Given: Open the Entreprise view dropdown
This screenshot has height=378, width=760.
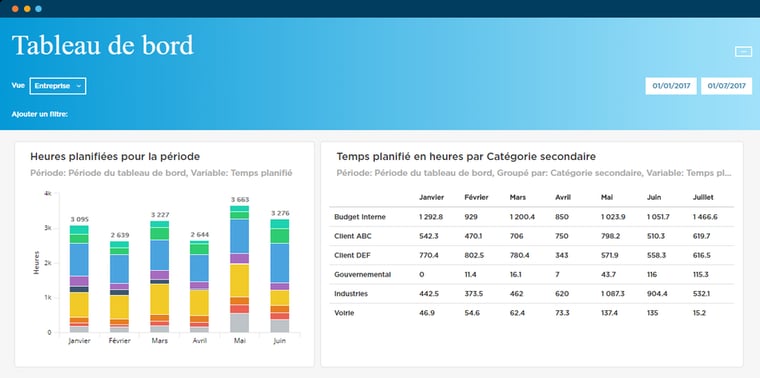Looking at the screenshot, I should [58, 86].
